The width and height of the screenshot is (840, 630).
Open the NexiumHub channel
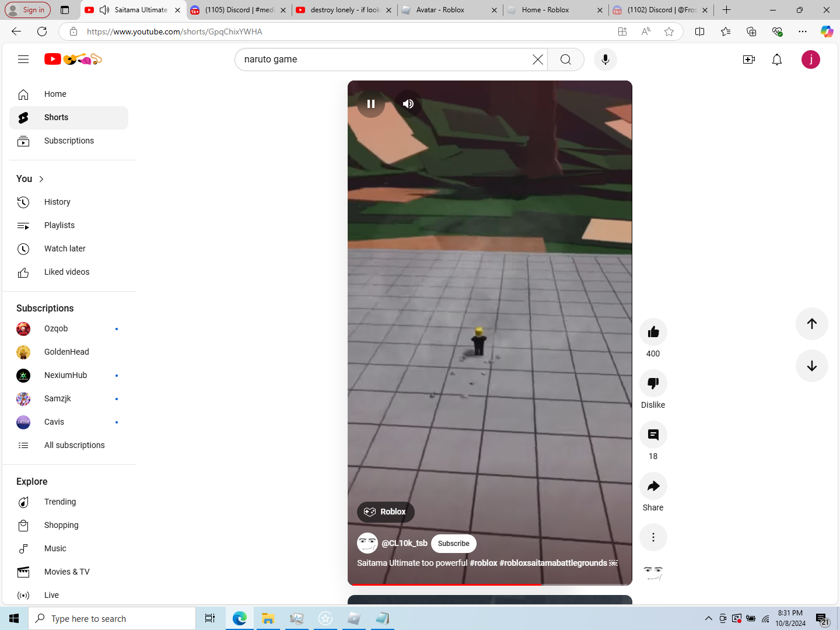tap(69, 375)
